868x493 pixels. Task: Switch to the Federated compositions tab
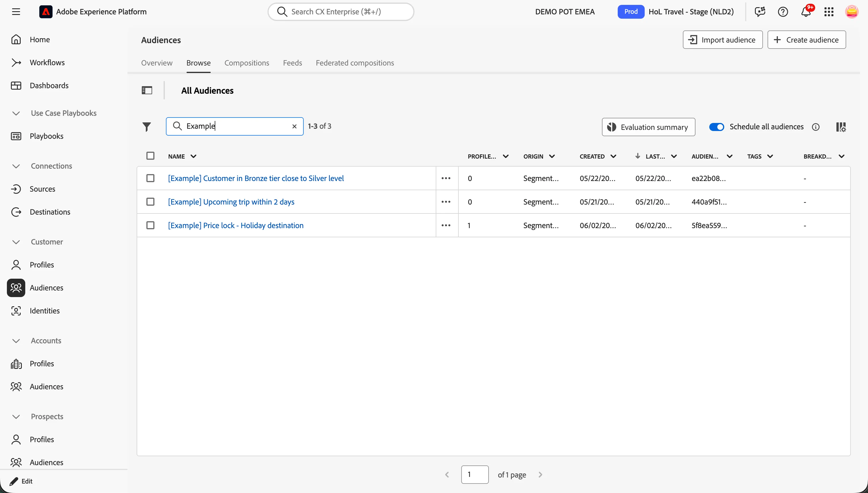coord(355,63)
